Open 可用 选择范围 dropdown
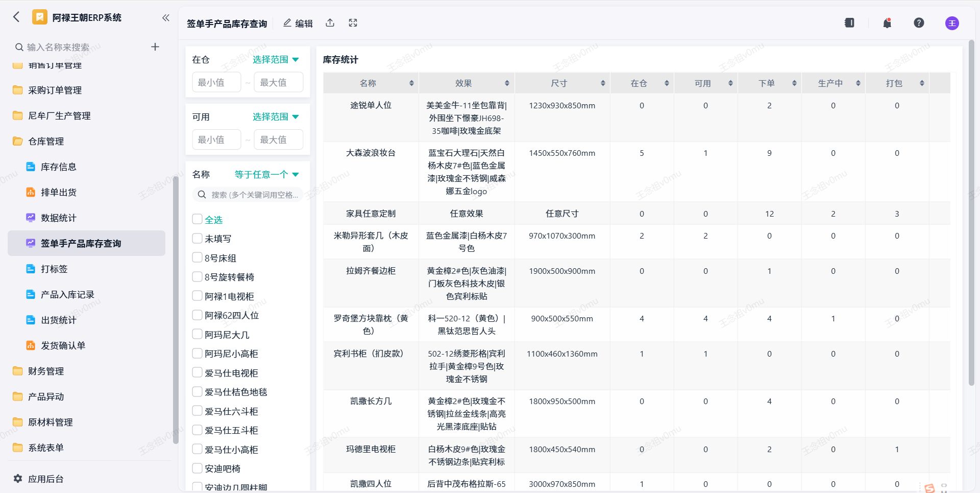This screenshot has height=493, width=980. 276,117
